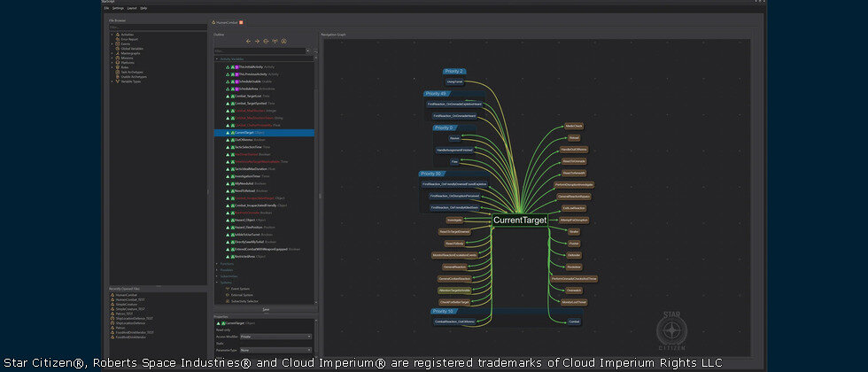The image size is (868, 372).
Task: Click the Combat node beside Priority 10
Action: coord(574,321)
